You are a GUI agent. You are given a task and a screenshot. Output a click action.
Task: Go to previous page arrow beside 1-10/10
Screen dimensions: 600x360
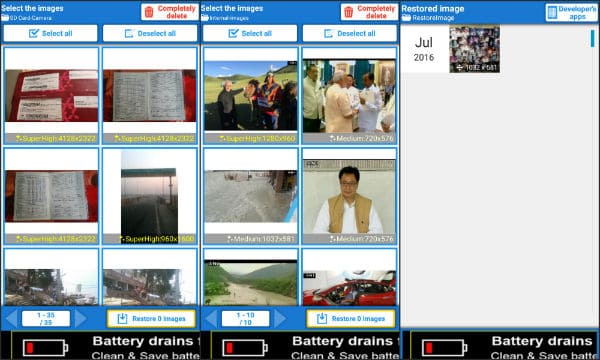click(x=211, y=318)
